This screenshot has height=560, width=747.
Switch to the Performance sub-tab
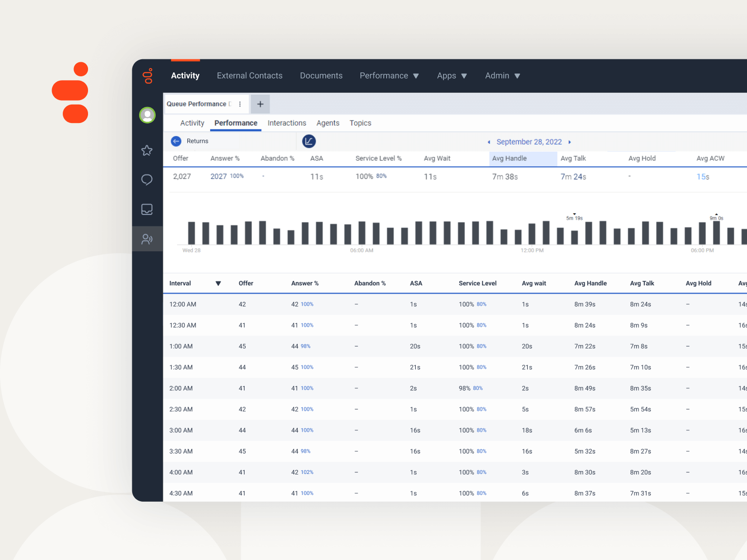[236, 123]
